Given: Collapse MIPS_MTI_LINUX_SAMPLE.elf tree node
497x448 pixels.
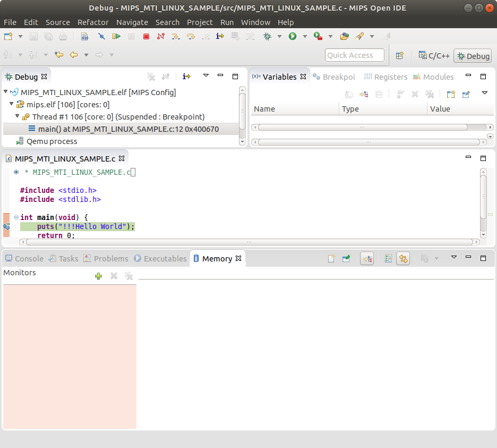Looking at the screenshot, I should [6, 92].
